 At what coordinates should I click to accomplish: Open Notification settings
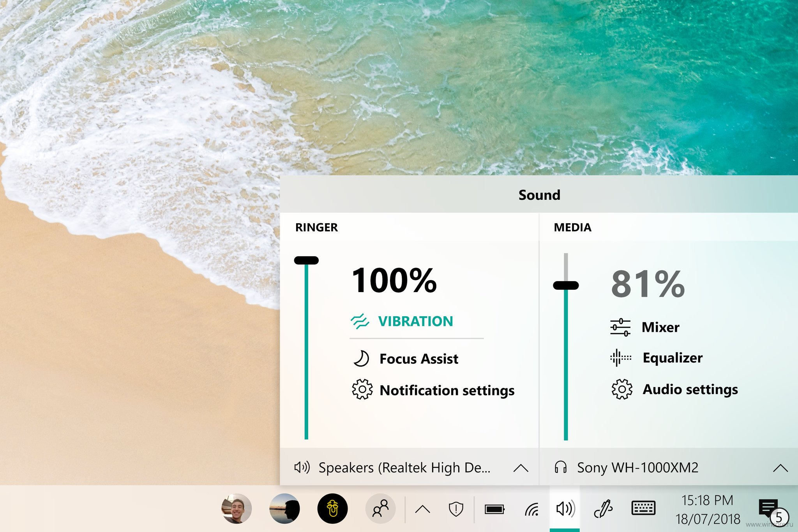click(x=447, y=390)
